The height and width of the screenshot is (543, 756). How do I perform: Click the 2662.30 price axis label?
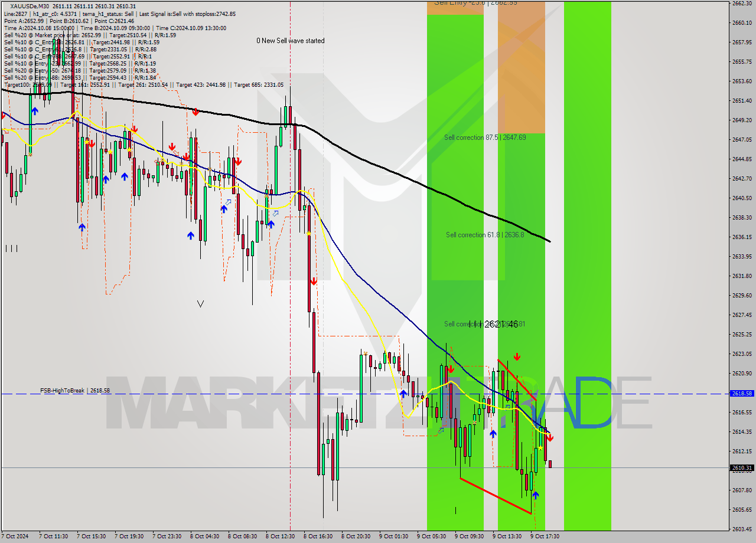[x=742, y=3]
